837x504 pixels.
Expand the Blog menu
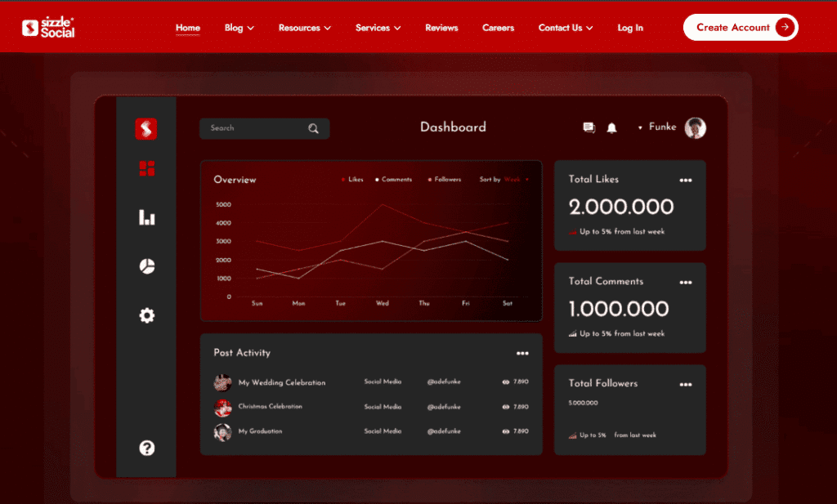(x=239, y=28)
